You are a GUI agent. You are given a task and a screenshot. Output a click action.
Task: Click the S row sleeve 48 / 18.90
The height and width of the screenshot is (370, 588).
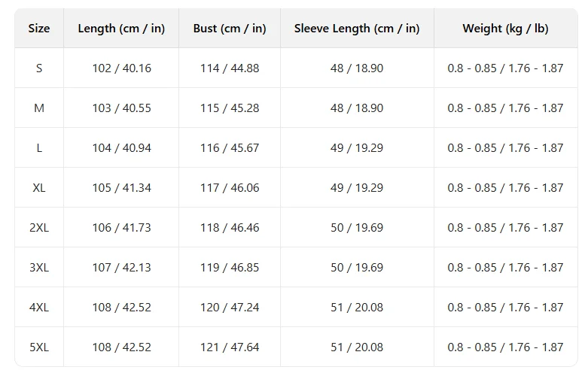click(357, 68)
